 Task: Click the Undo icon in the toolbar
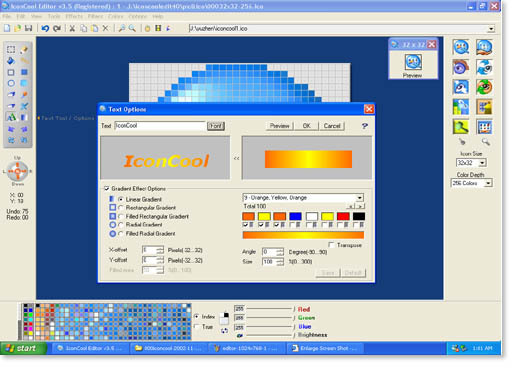click(x=45, y=29)
